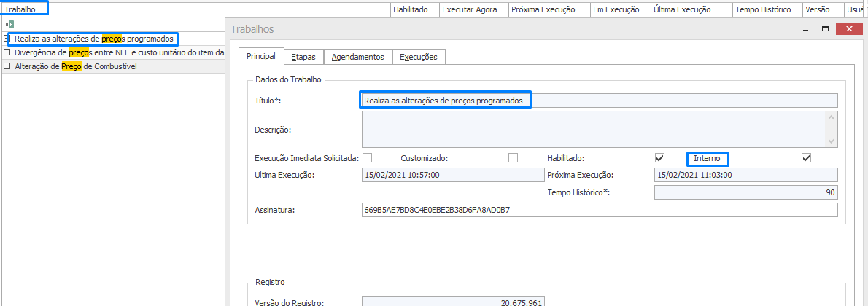Screen dimensions: 868x306
Task: Click the Tempo Histórico value field
Action: (x=745, y=192)
